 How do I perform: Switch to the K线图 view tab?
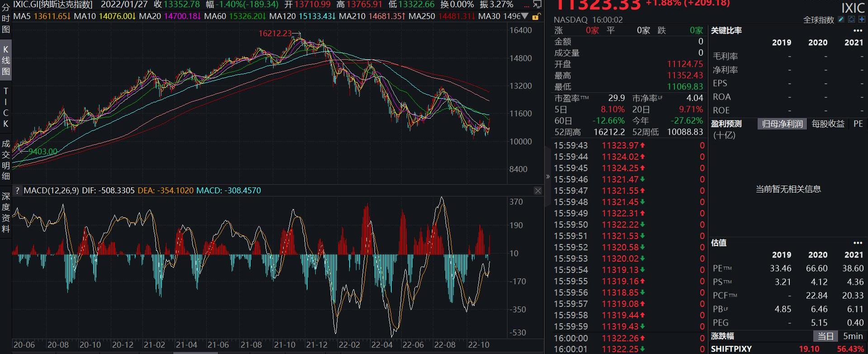[x=6, y=60]
